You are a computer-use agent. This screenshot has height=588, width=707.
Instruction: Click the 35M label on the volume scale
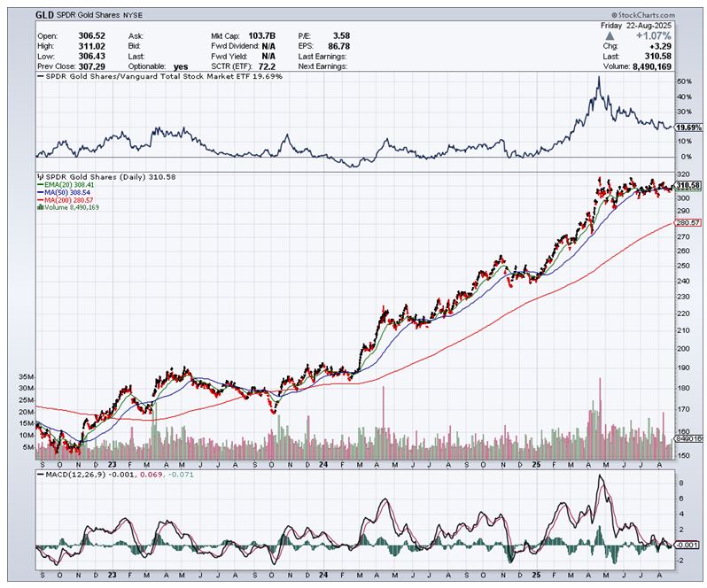[27, 376]
